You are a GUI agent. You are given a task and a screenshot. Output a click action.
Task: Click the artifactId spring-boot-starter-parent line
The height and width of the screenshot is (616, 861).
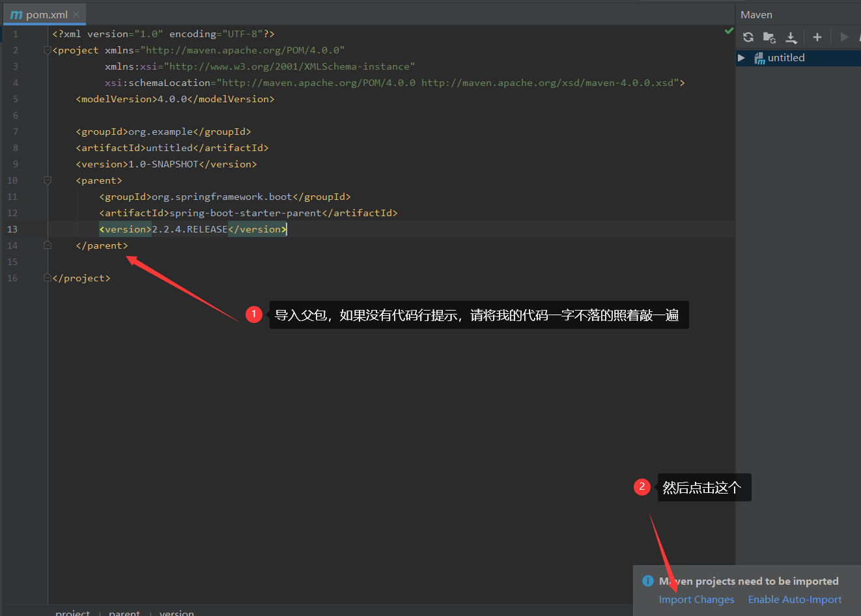[x=248, y=213]
